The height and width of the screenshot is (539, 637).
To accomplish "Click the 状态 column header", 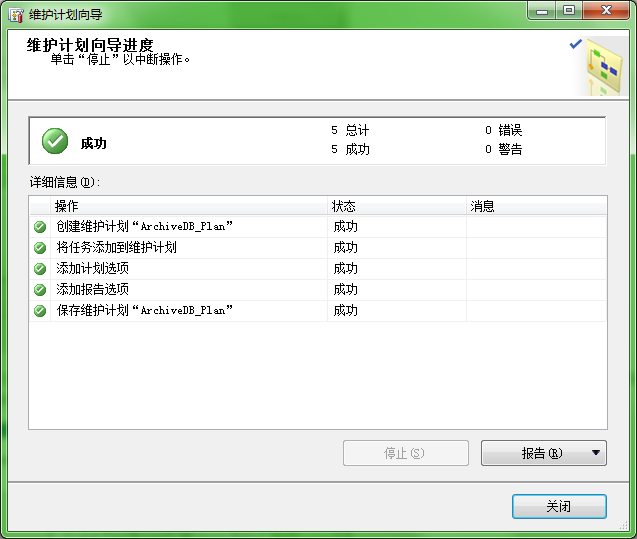I will coord(397,206).
